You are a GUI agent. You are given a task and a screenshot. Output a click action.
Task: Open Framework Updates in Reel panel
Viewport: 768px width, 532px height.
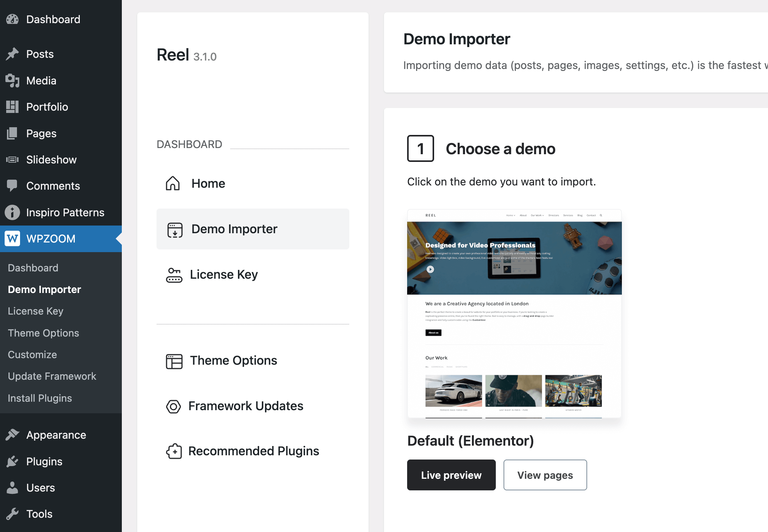click(253, 406)
